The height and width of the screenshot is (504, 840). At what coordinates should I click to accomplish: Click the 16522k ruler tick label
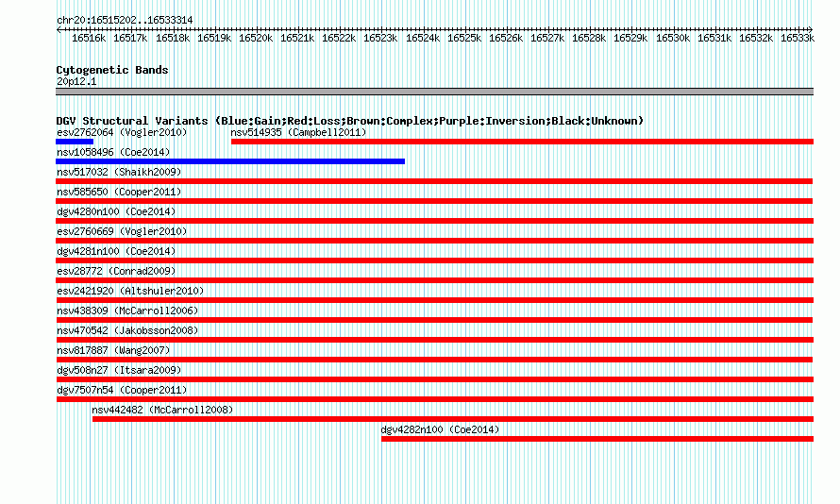339,38
